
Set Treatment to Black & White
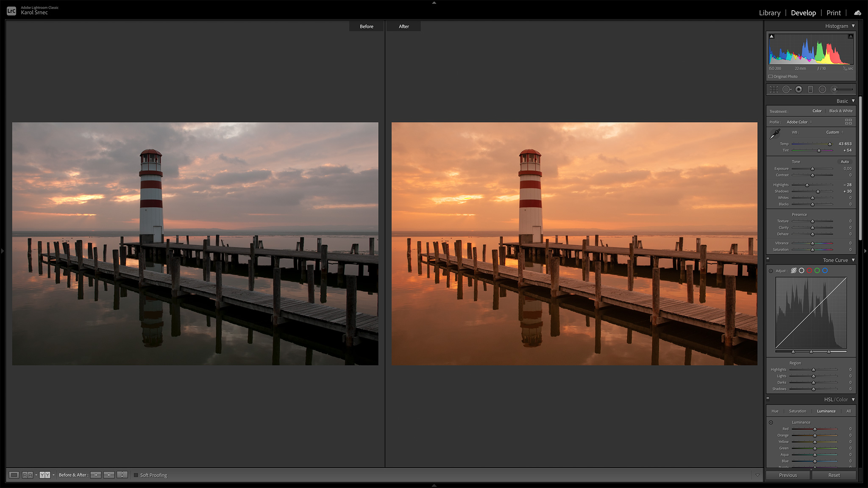841,111
